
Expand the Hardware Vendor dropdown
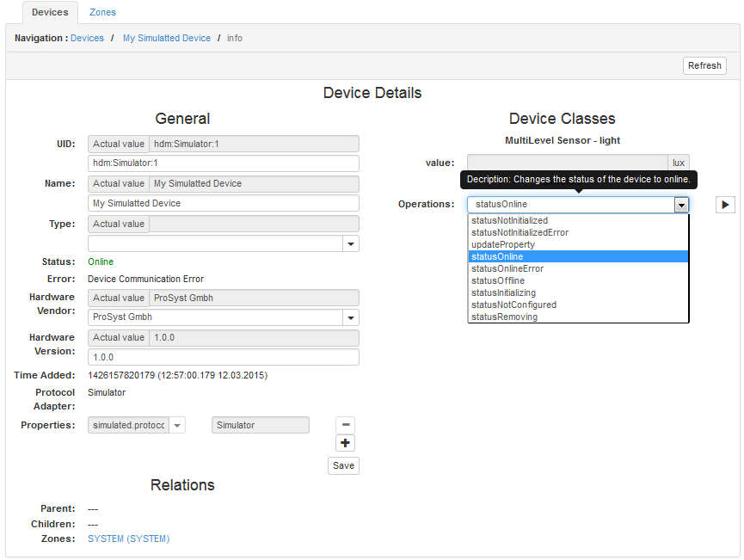[x=350, y=317]
